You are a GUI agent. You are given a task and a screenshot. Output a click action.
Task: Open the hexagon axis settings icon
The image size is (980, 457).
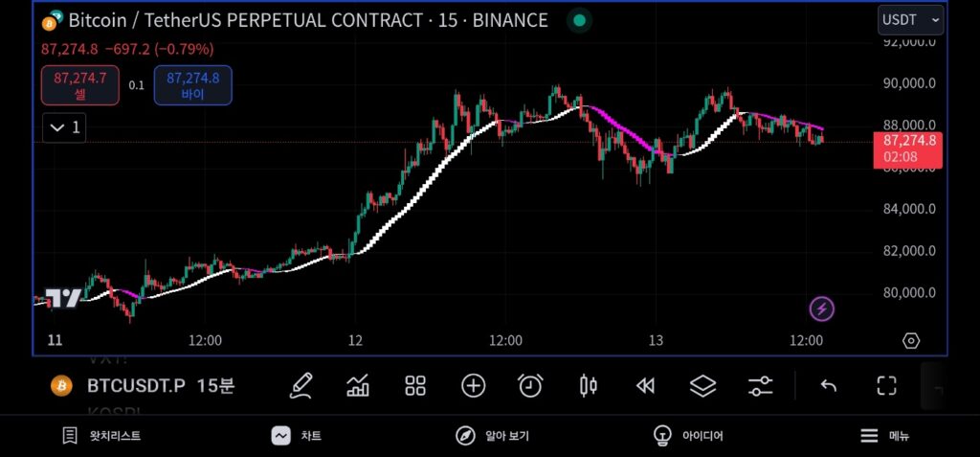[x=911, y=340]
